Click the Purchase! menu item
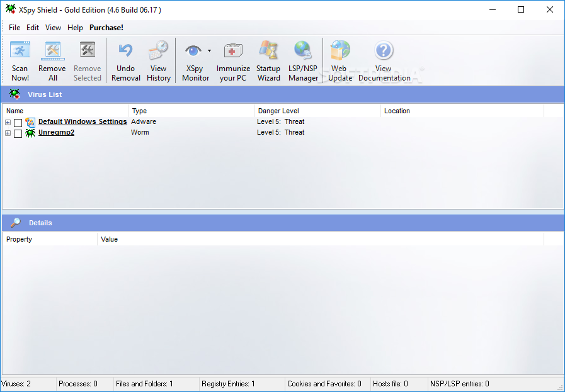565x392 pixels. pos(106,28)
